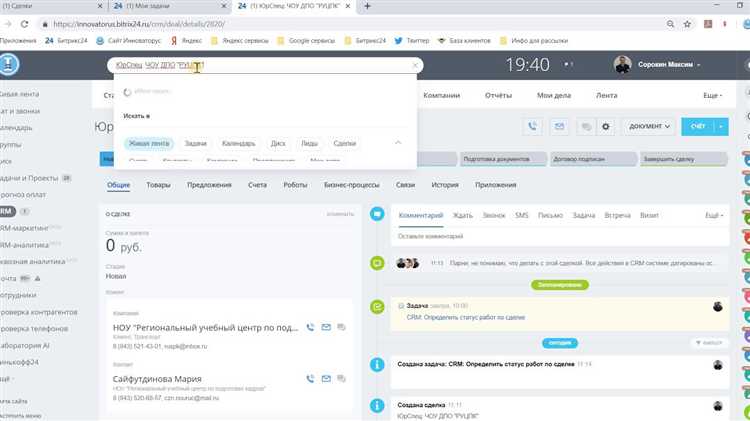Toggle the Сделки search scope chip
This screenshot has height=421, width=750.
point(344,144)
